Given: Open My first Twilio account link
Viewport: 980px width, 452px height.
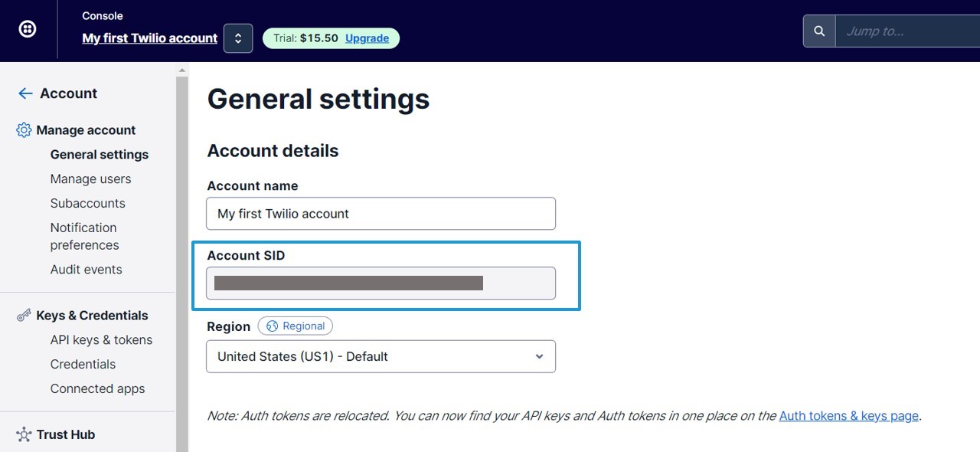Looking at the screenshot, I should coord(150,38).
